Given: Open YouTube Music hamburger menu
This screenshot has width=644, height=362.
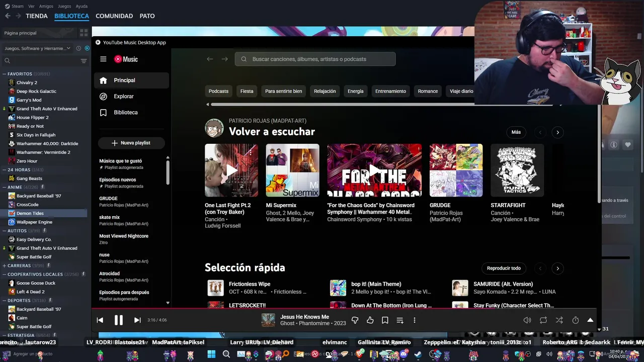Looking at the screenshot, I should (103, 59).
